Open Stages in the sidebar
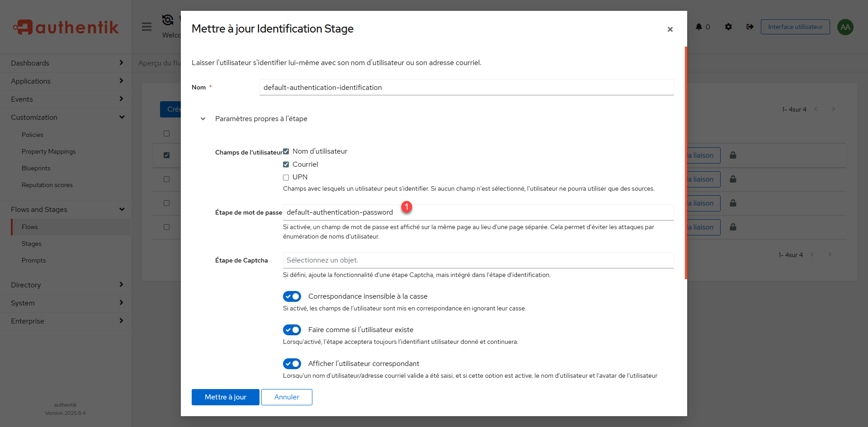This screenshot has width=868, height=427. coord(32,244)
